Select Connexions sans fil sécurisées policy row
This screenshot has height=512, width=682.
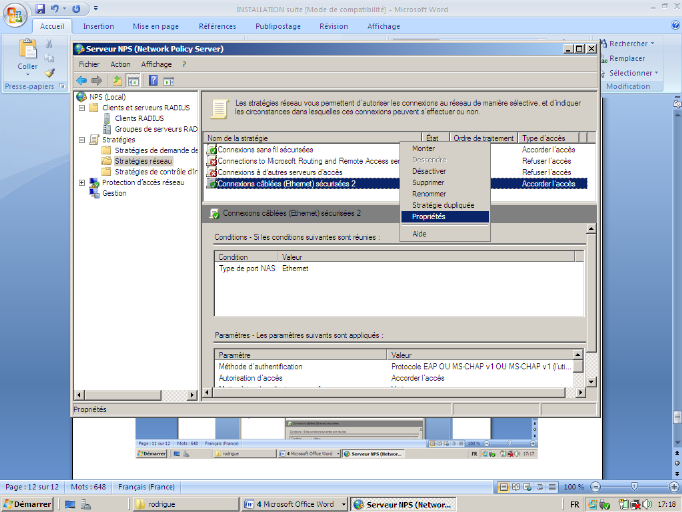click(x=265, y=149)
